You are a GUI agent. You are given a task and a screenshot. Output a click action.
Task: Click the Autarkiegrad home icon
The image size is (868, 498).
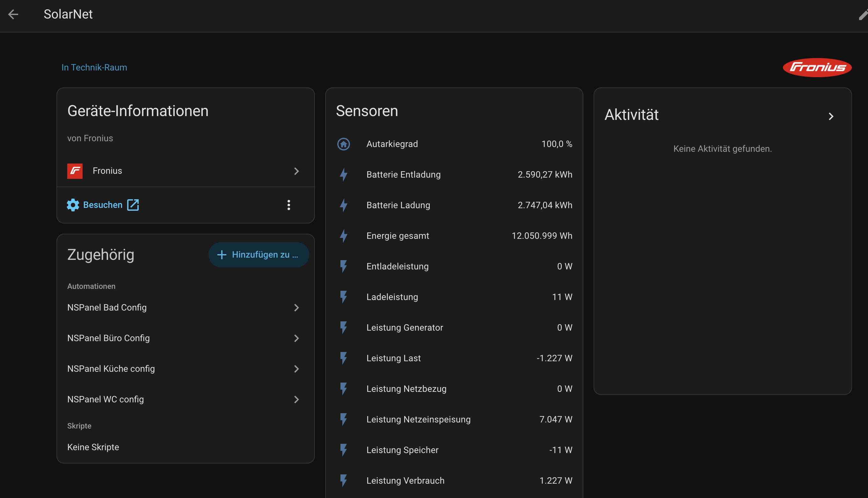tap(343, 144)
